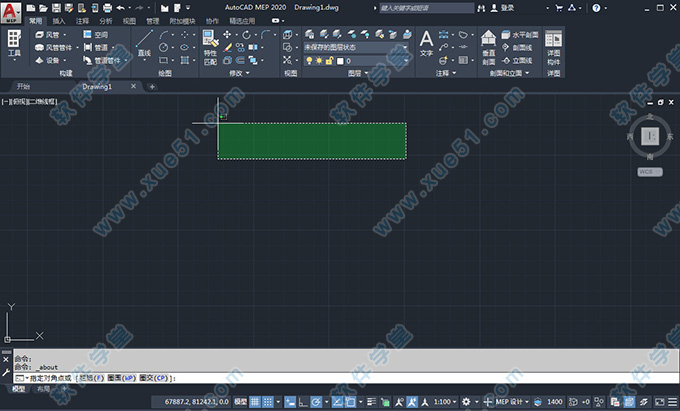Switch to the 附加模块 ribbon tab
The width and height of the screenshot is (680, 411).
point(182,21)
